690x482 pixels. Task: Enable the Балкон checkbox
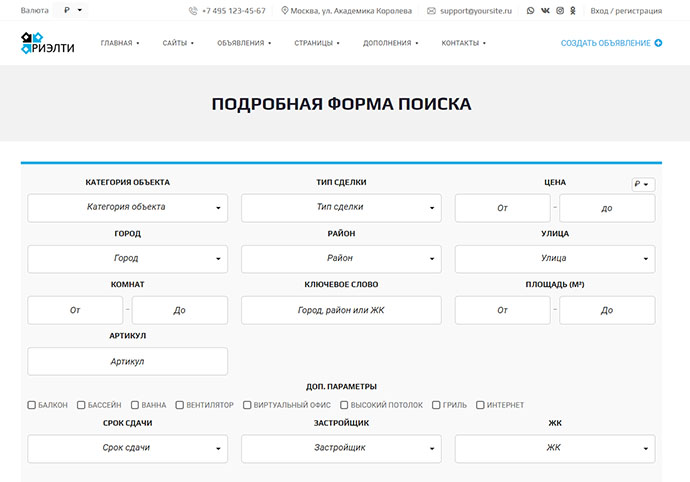click(x=32, y=405)
